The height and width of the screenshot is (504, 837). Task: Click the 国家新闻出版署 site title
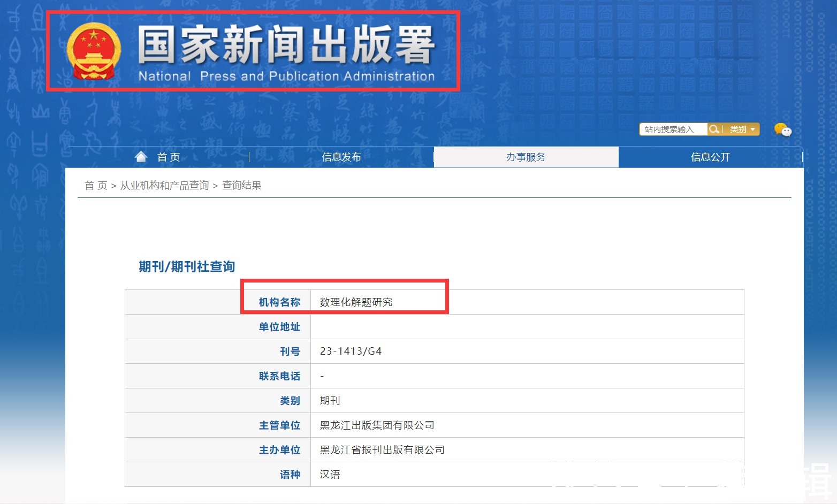tap(286, 45)
